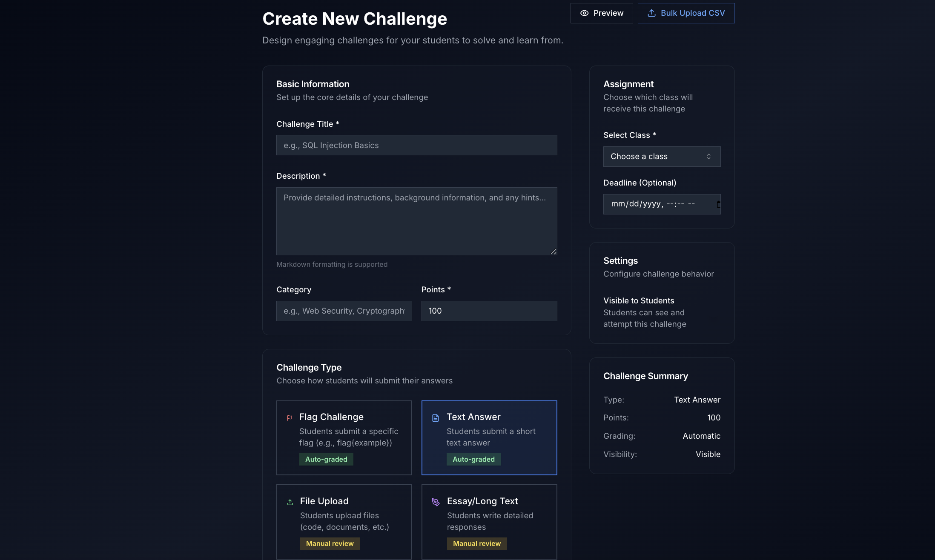
Task: Click the green upload icon in File Upload
Action: pyautogui.click(x=290, y=502)
